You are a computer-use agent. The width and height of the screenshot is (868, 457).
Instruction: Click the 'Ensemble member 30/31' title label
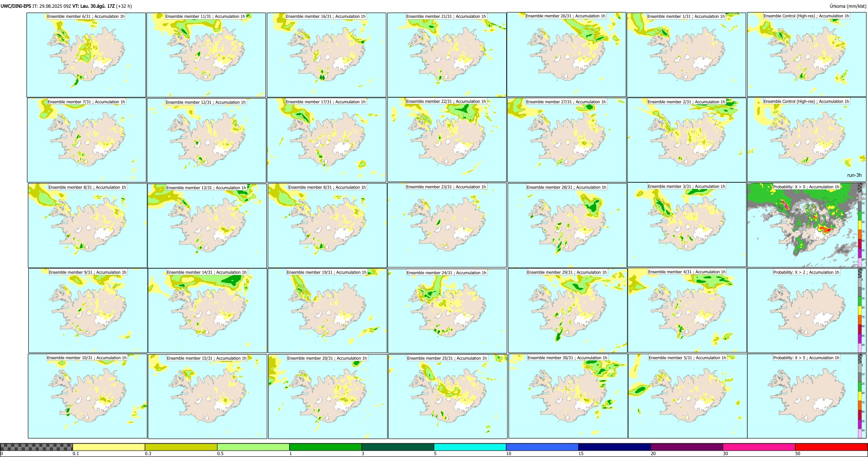(567, 358)
